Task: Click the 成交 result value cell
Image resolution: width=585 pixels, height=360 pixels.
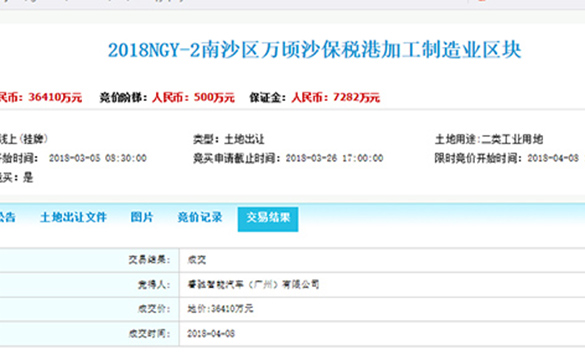Action: pos(382,260)
